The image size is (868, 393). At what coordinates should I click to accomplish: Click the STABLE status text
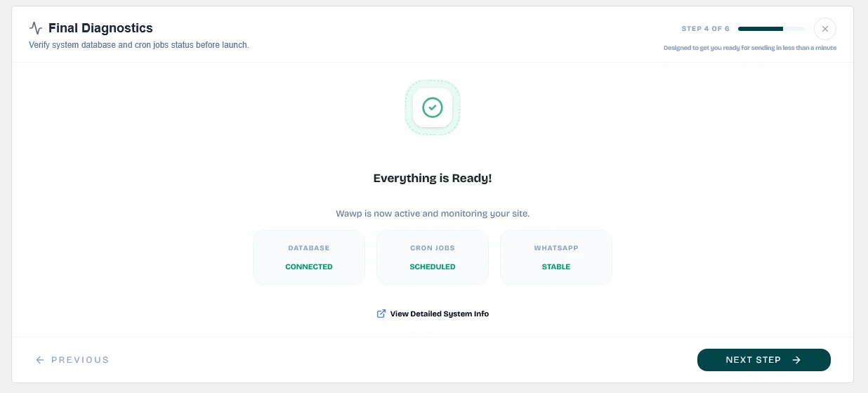coord(556,266)
